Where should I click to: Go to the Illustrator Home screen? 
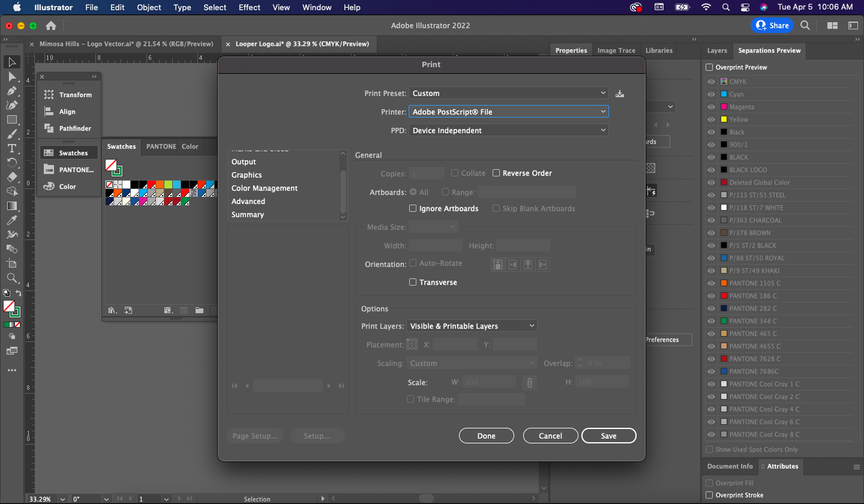[51, 25]
